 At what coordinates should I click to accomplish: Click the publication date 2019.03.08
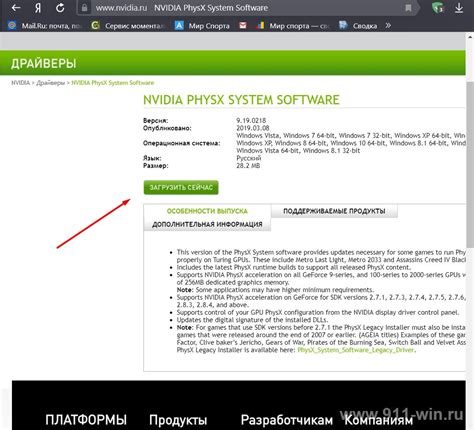(x=253, y=128)
